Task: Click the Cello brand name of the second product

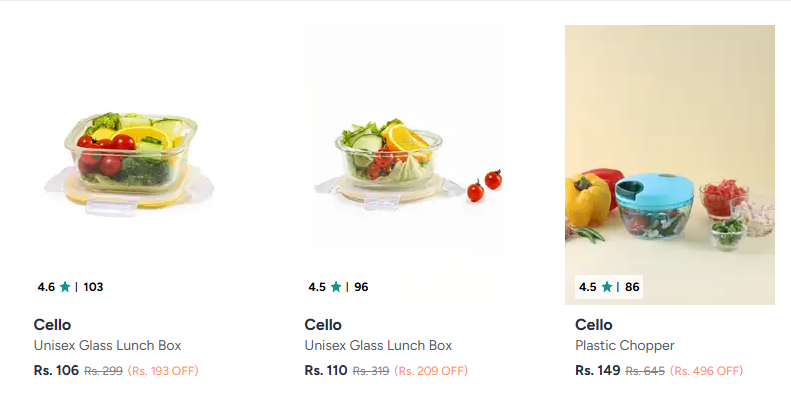Action: click(x=323, y=324)
